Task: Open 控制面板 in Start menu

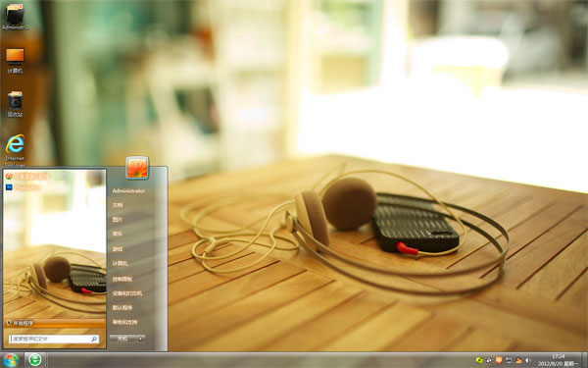Action: (122, 279)
